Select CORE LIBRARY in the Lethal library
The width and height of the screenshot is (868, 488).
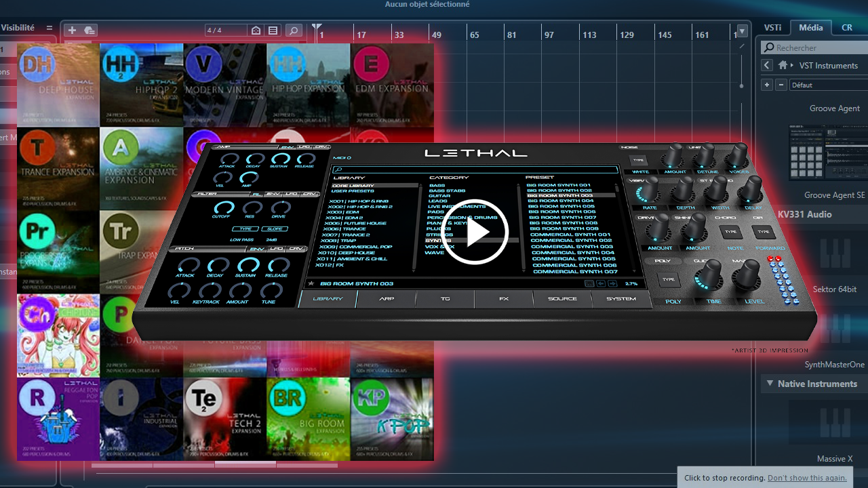(375, 185)
